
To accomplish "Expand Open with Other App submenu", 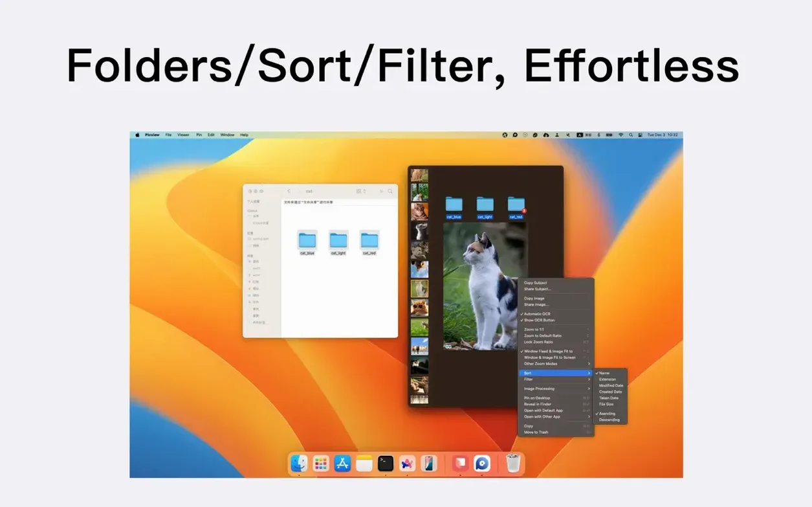I will [x=555, y=417].
